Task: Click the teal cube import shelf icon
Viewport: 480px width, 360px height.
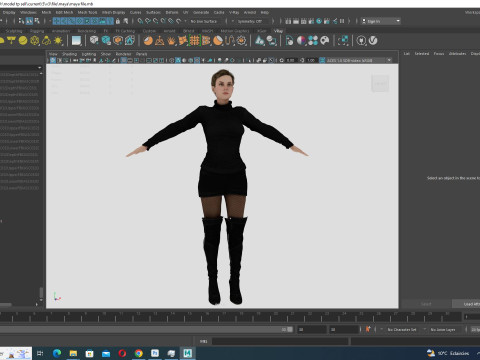Action: tap(106, 41)
